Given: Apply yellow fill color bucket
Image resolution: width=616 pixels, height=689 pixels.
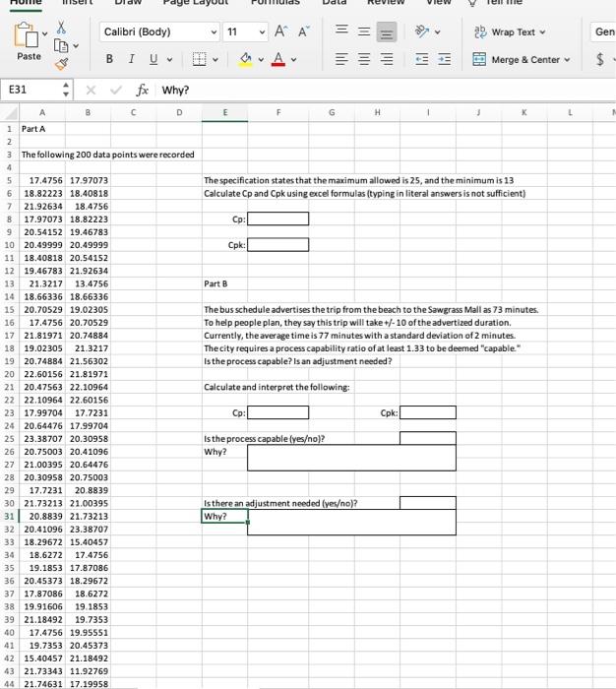Looking at the screenshot, I should [246, 59].
